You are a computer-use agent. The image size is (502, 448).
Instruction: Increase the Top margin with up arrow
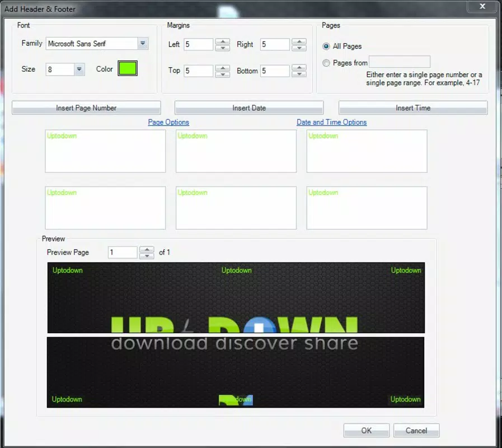click(x=223, y=68)
